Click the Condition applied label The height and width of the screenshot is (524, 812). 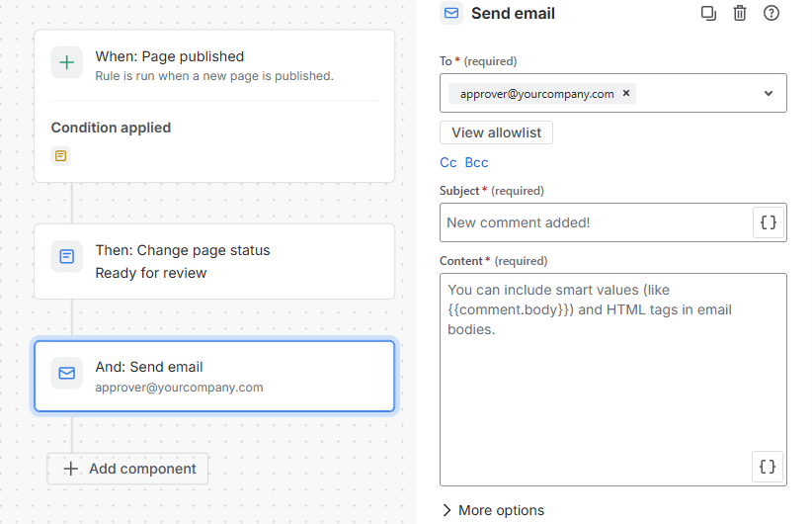click(x=111, y=128)
